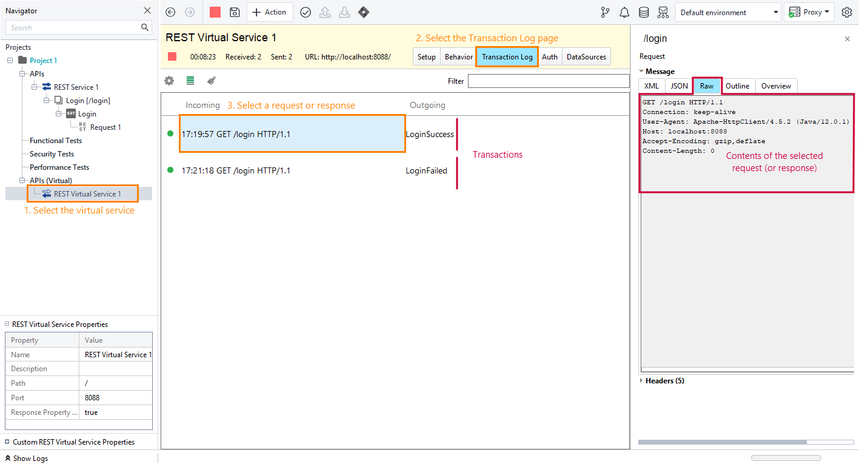Save the project using the floppy disk icon
This screenshot has width=868, height=464.
pos(235,12)
